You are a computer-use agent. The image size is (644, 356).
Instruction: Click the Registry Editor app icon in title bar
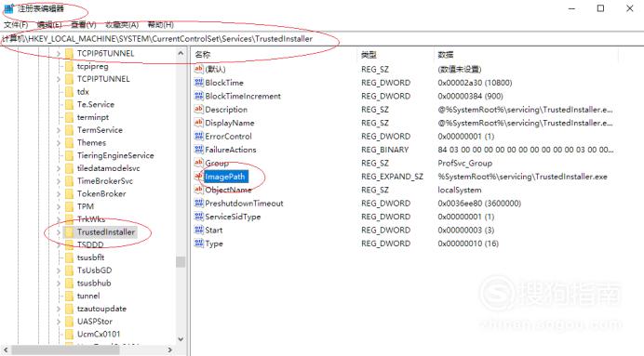tap(8, 8)
